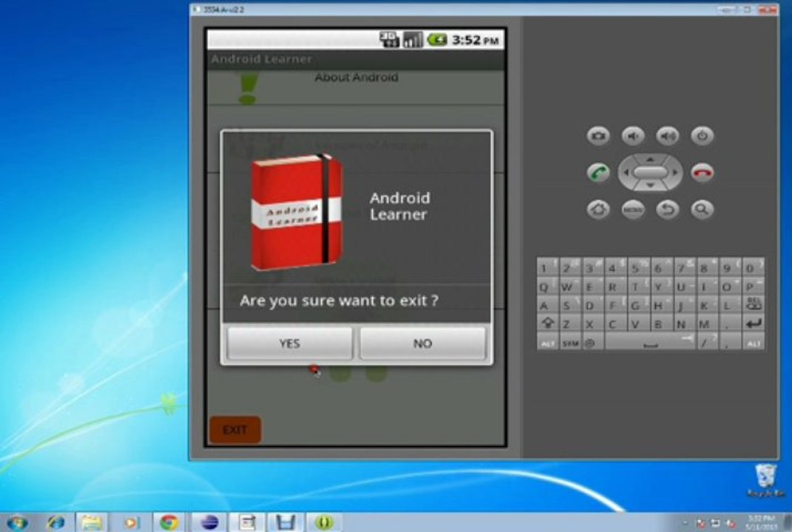792x532 pixels.
Task: Click the D-pad right arrow
Action: [675, 173]
